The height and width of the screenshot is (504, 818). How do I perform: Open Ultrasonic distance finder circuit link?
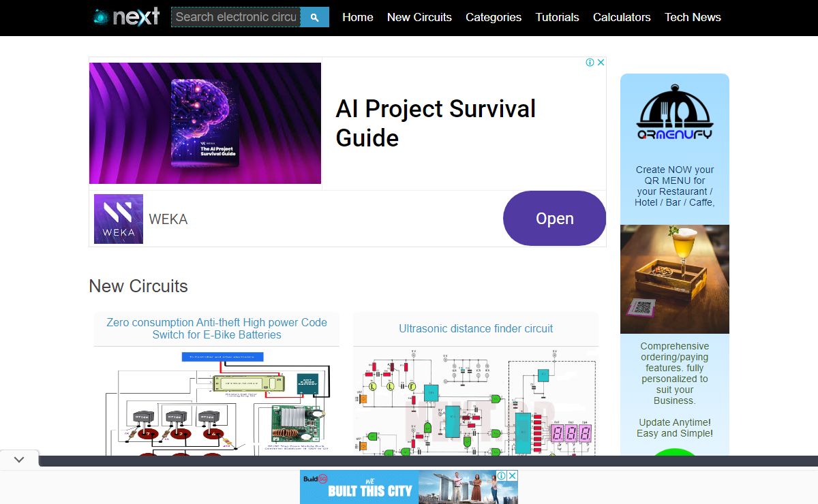(476, 328)
